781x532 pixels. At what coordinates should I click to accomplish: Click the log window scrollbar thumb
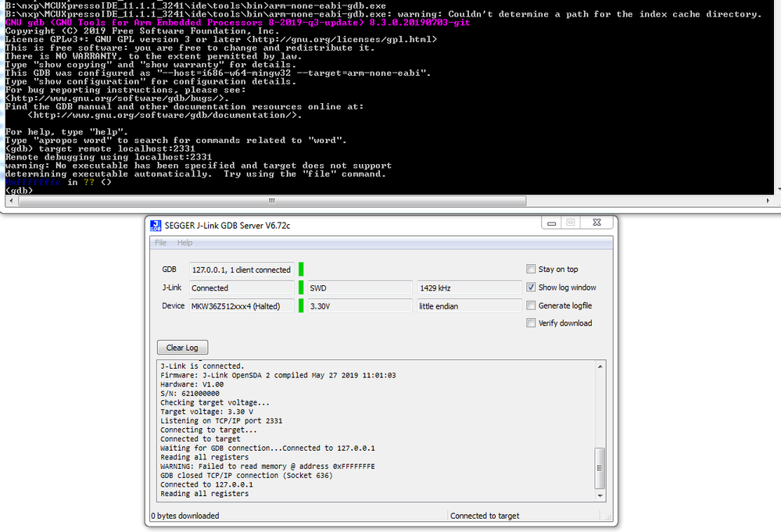600,468
